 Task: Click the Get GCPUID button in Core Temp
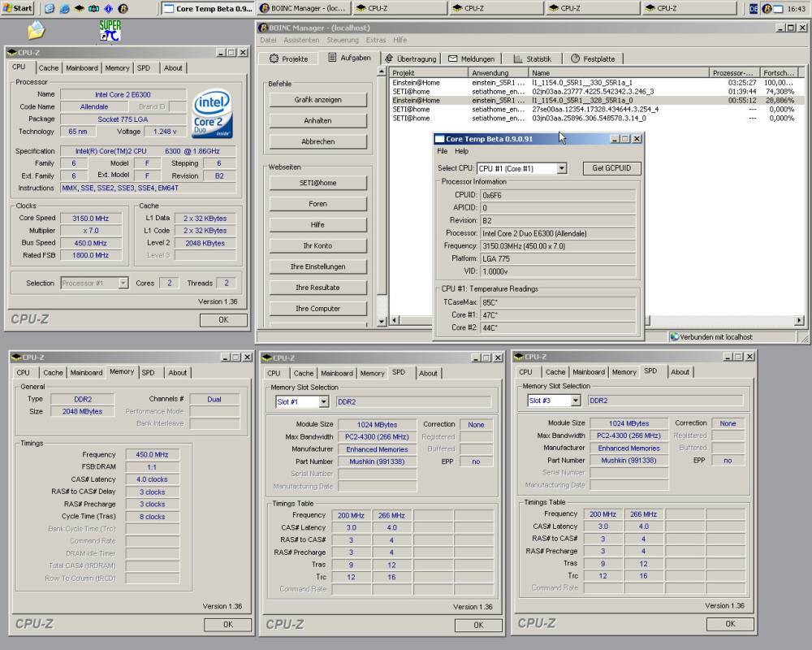tap(611, 168)
